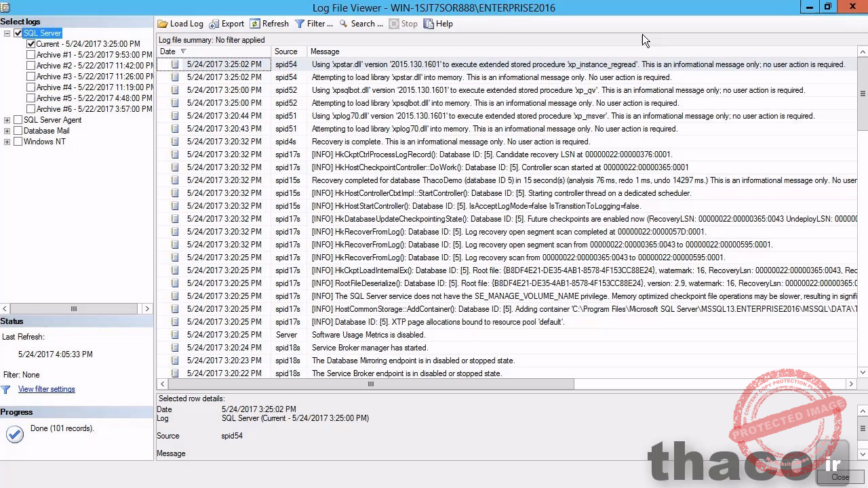
Task: Click the Close button
Action: coord(840,477)
